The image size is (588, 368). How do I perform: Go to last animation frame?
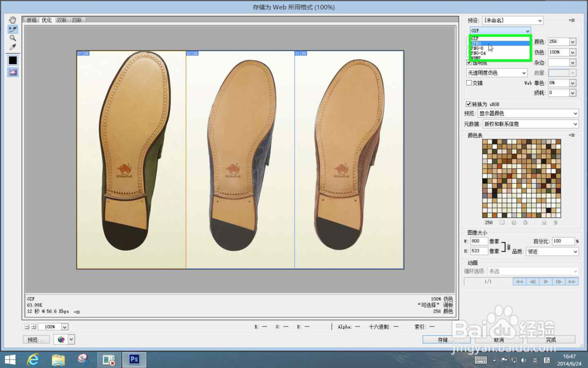click(572, 281)
